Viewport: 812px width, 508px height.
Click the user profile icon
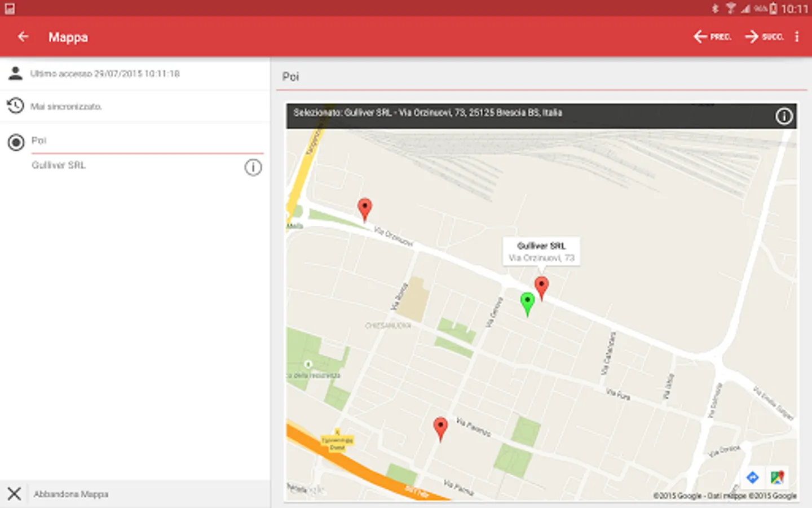[x=16, y=73]
